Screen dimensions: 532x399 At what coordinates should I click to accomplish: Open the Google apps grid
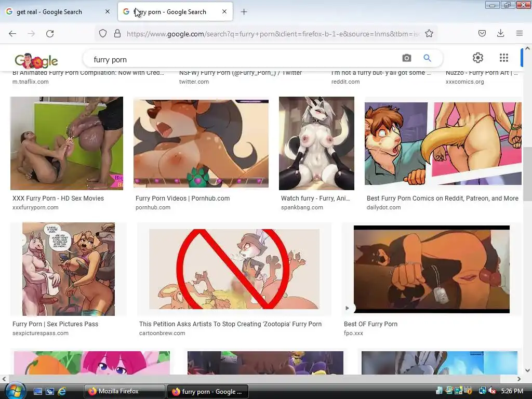pyautogui.click(x=504, y=58)
